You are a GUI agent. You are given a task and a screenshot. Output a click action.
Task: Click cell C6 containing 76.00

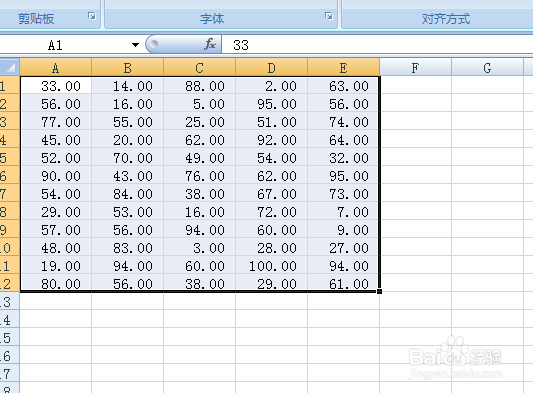tap(200, 175)
